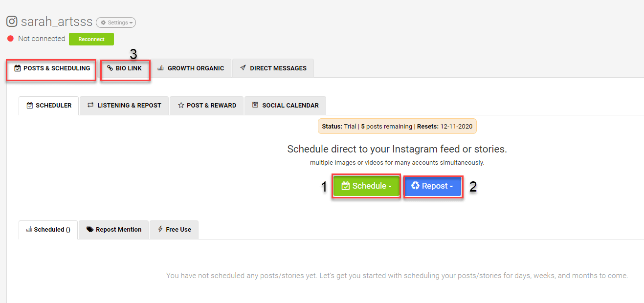Click the star icon on Post & Reward tab
This screenshot has width=644, height=303.
[x=181, y=105]
